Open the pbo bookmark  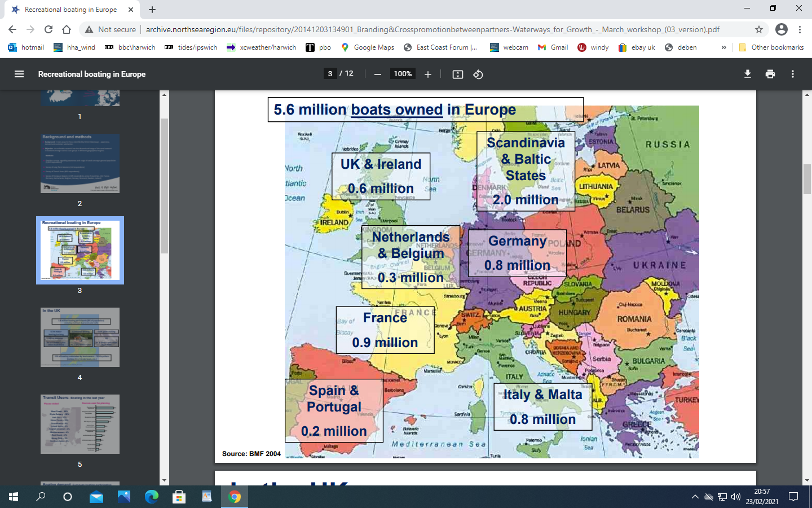tap(319, 47)
